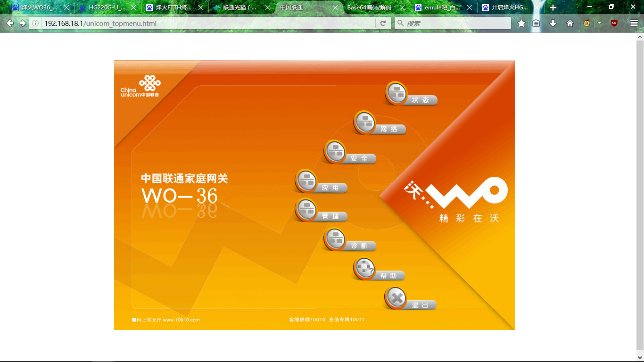This screenshot has height=362, width=644.
Task: Open the 管理 (Management) menu icon
Action: pos(306,210)
